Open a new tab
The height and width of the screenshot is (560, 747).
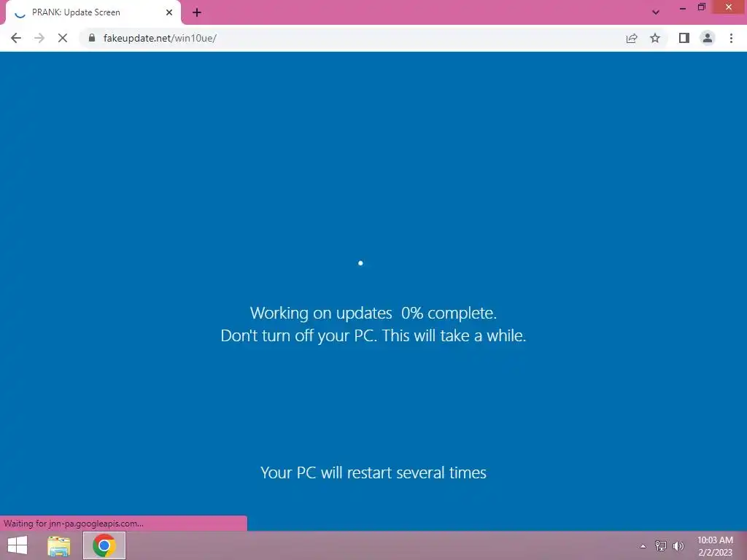coord(197,12)
